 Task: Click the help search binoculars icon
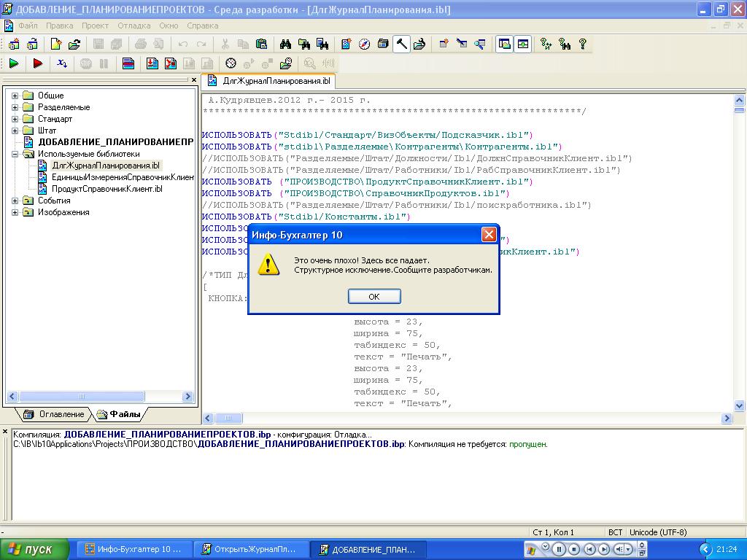(565, 44)
